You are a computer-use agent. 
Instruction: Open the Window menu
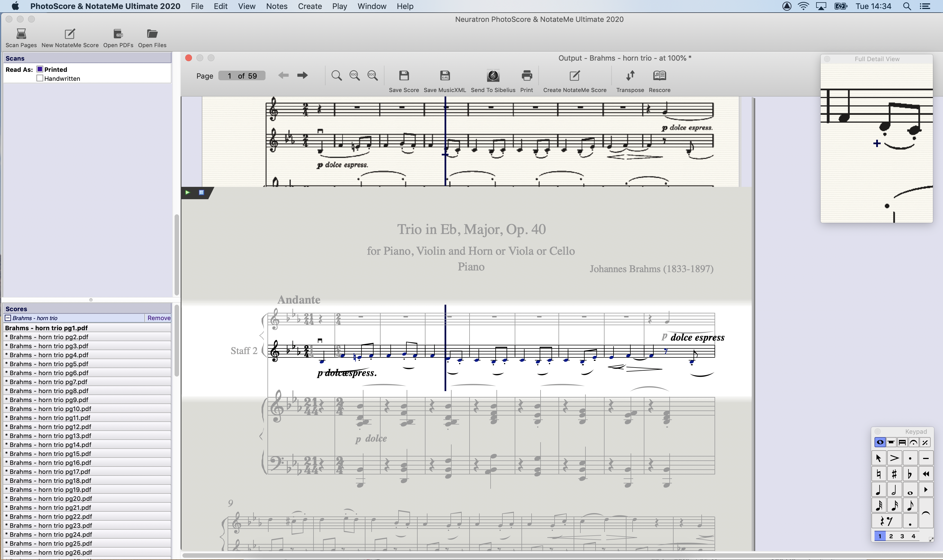[x=372, y=6]
